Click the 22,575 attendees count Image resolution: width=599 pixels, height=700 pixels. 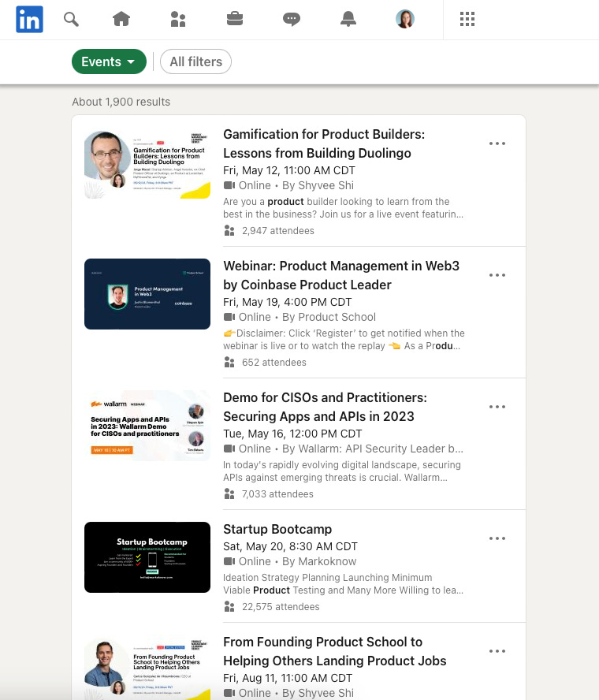281,607
